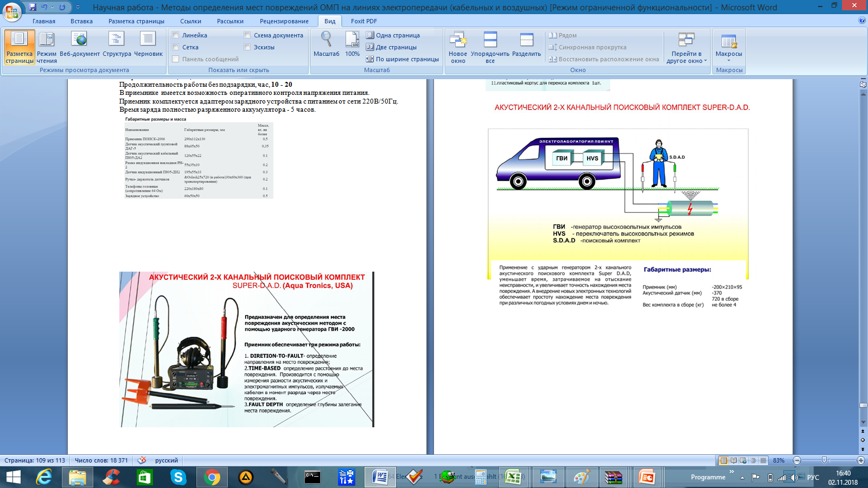Open the Макросы dropdown
The image size is (868, 488).
729,47
